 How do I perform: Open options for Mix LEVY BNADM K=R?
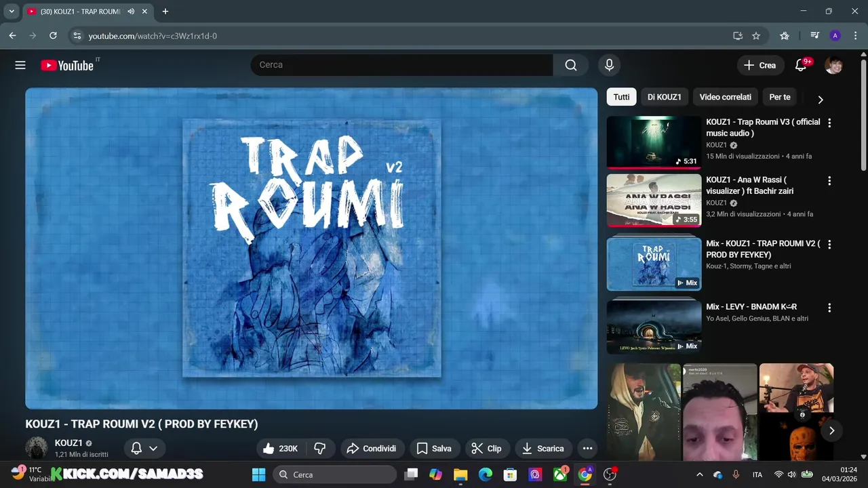pos(829,308)
